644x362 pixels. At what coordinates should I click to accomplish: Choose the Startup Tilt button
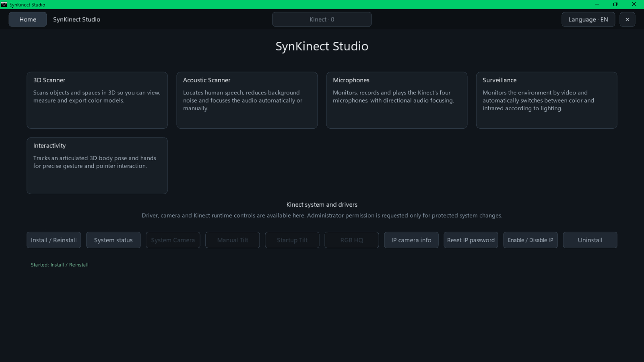292,240
